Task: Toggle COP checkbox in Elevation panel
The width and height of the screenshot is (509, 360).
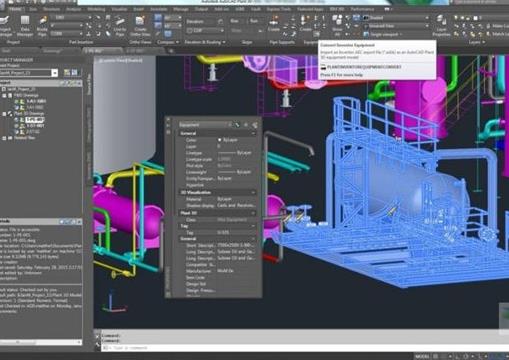Action: (189, 31)
